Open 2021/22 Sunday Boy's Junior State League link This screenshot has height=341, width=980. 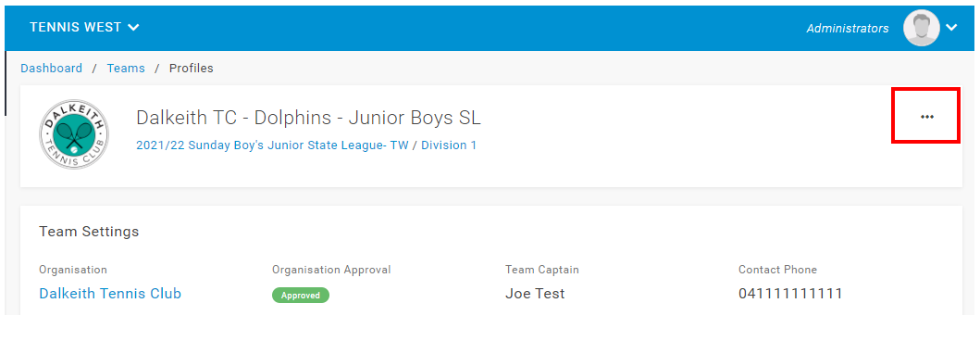272,145
